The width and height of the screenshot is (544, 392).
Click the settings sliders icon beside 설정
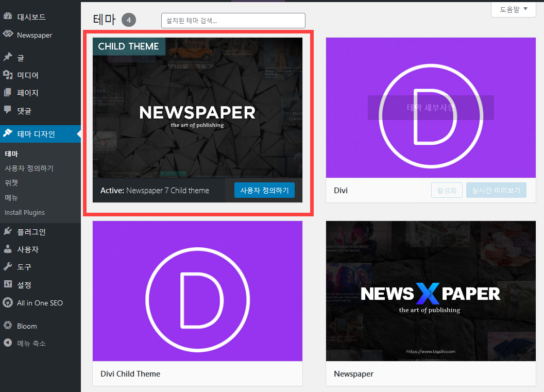click(x=8, y=284)
